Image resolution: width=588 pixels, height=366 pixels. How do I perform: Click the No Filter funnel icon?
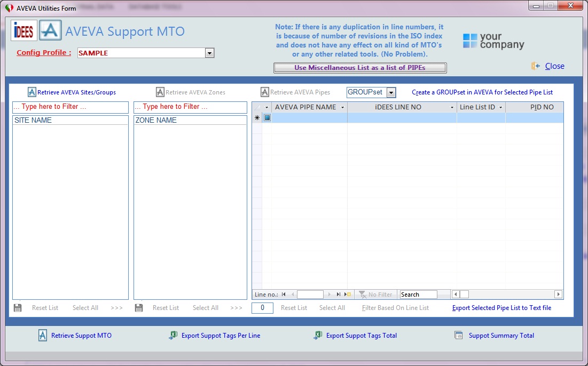point(363,295)
